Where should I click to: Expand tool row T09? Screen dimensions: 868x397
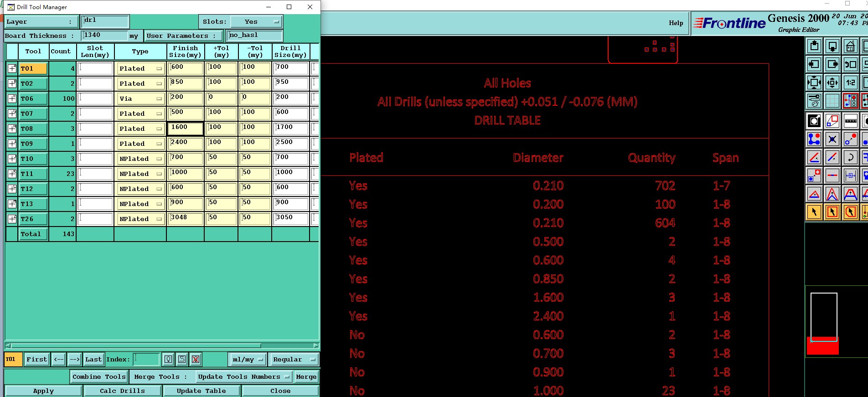[12, 144]
